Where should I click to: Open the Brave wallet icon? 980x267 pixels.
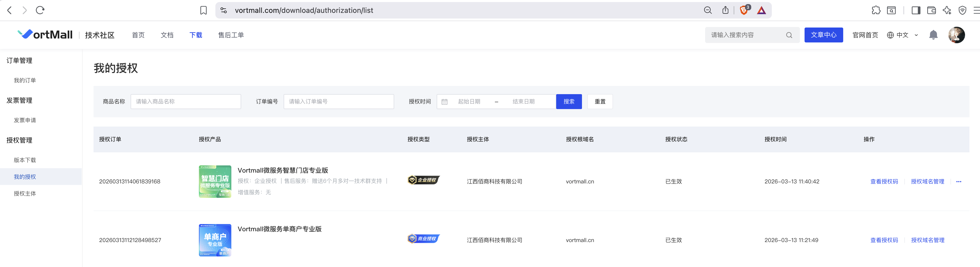point(931,10)
